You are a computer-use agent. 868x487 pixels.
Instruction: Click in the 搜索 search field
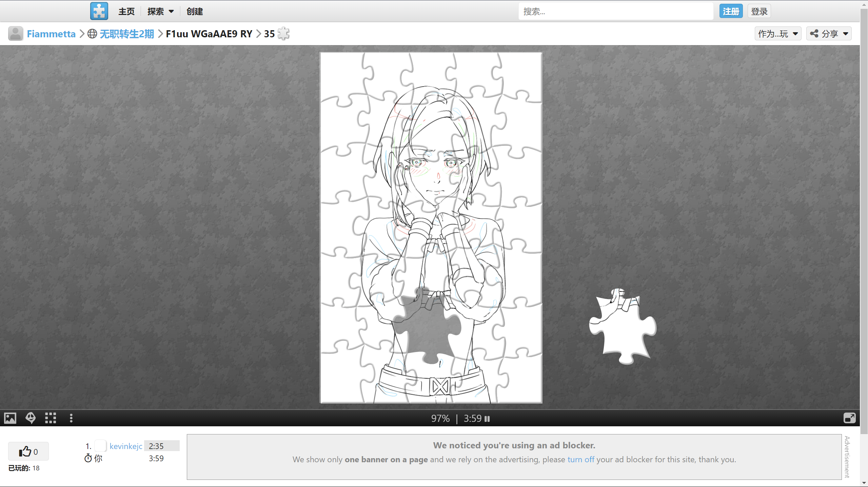coord(615,12)
